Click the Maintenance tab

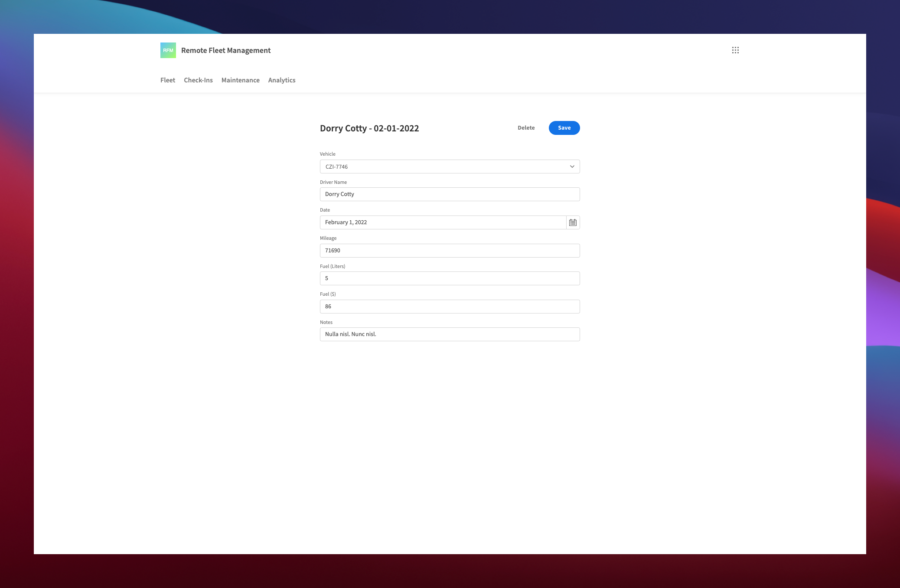240,80
